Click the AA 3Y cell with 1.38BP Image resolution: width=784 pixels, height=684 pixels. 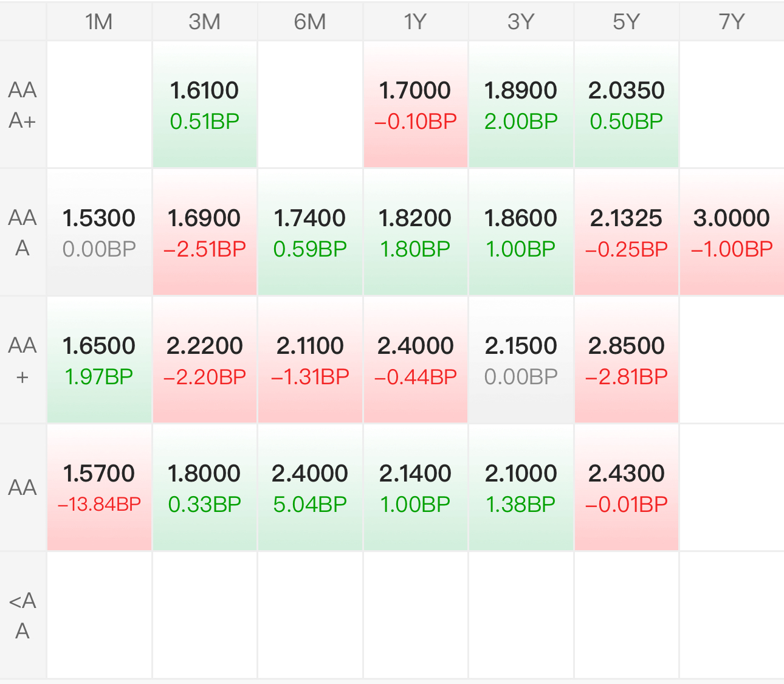coord(521,488)
